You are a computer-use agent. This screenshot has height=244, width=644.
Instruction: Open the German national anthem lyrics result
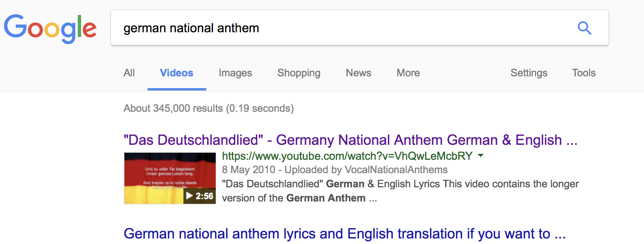[x=345, y=234]
